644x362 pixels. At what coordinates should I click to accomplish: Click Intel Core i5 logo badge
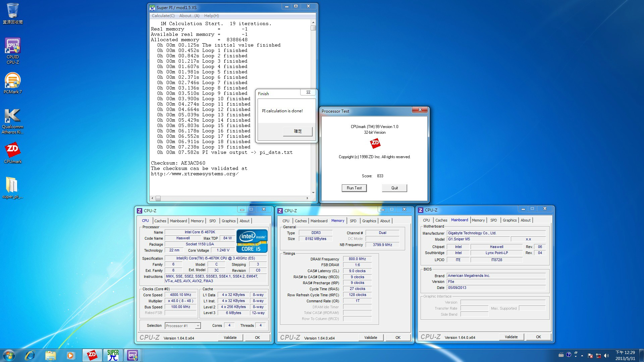(252, 241)
